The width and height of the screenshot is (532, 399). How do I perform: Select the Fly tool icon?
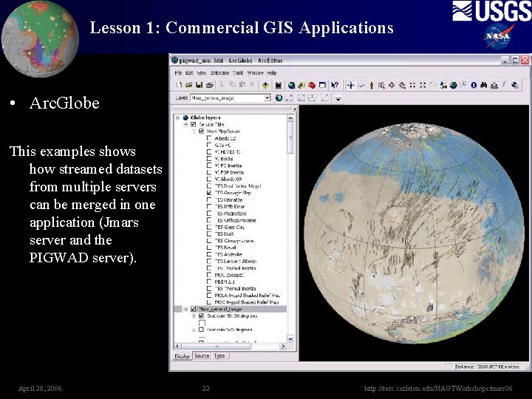pyautogui.click(x=361, y=86)
